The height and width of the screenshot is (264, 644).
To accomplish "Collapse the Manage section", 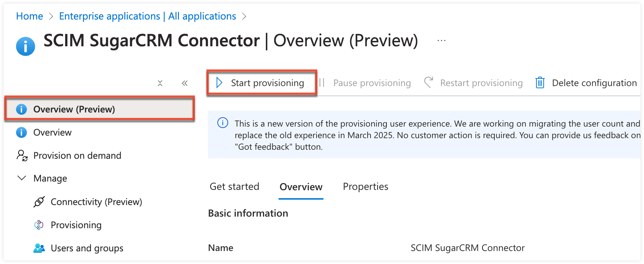I will point(21,178).
